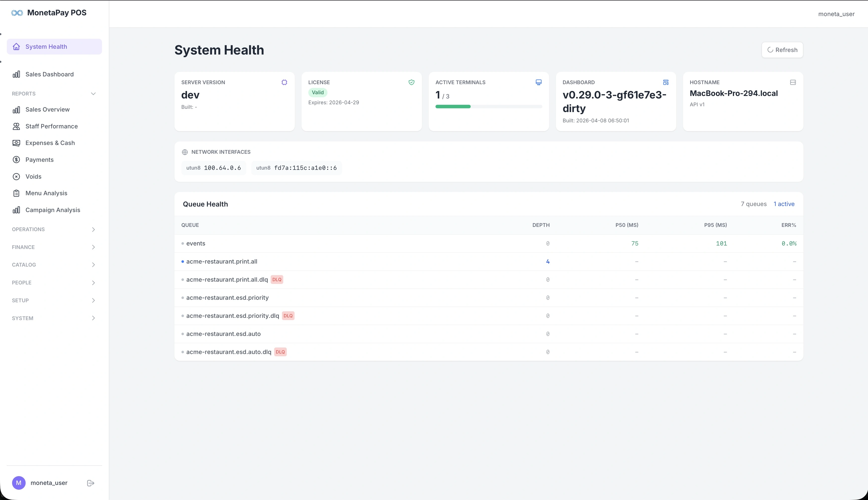
Task: Click the ERR% column header
Action: [789, 225]
